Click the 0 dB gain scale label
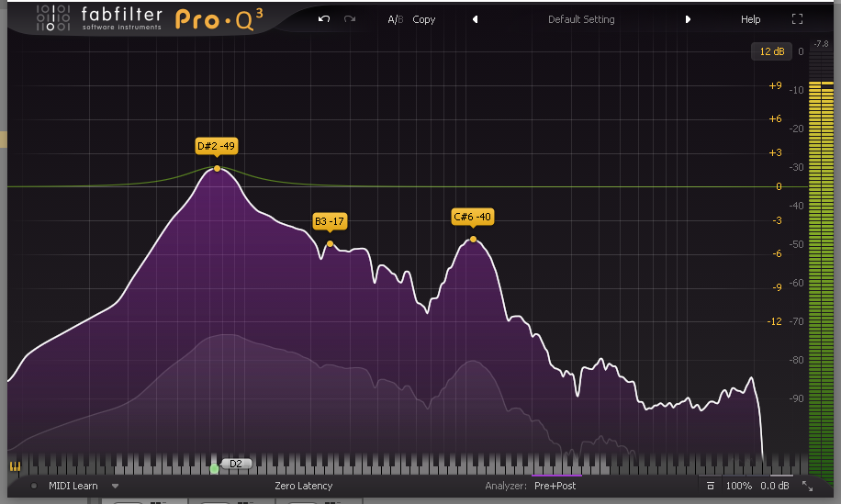 [x=779, y=186]
